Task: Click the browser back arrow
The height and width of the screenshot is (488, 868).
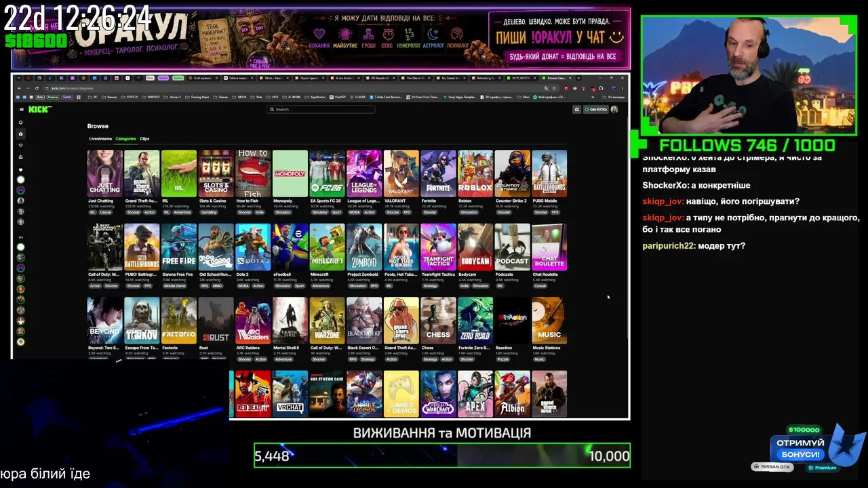Action: point(20,88)
